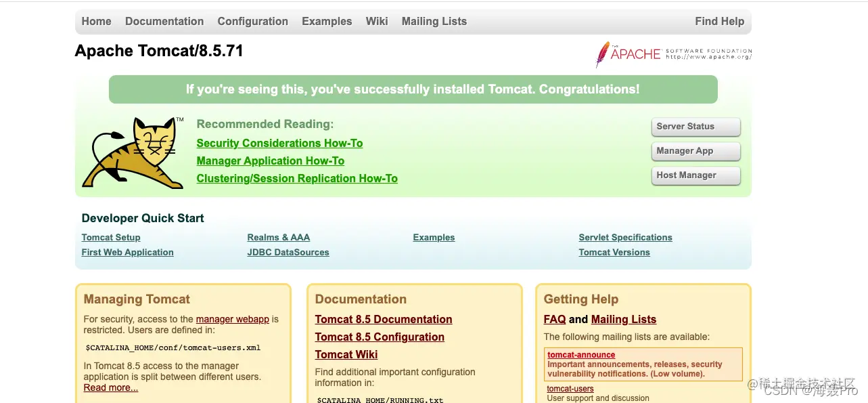
Task: Click the Server Status button
Action: (696, 127)
